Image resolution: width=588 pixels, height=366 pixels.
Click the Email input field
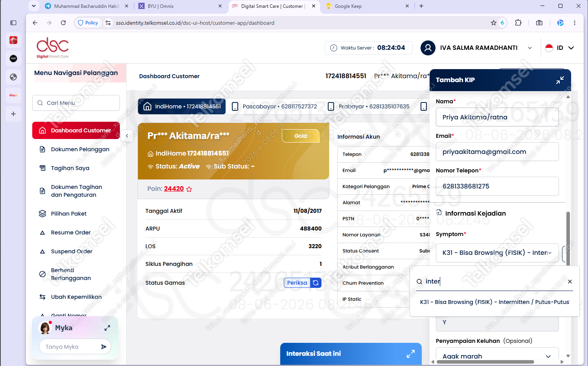pyautogui.click(x=497, y=152)
